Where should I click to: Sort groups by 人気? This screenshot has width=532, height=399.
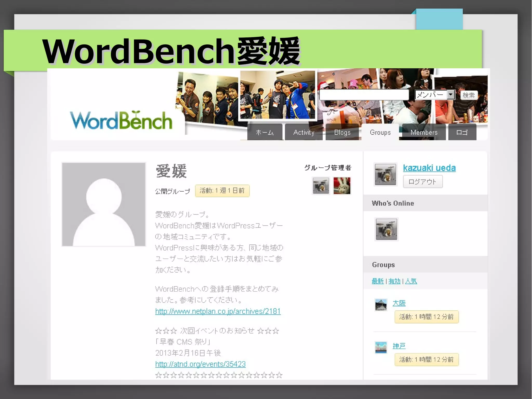pos(411,281)
